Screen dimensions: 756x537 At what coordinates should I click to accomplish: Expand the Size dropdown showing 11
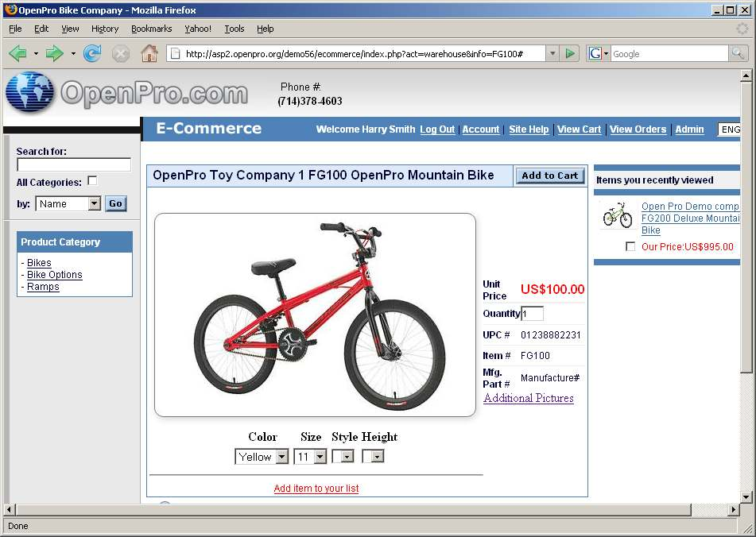tap(310, 457)
